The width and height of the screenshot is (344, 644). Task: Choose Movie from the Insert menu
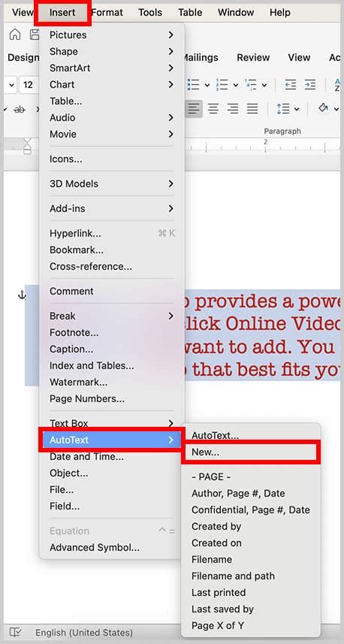pos(112,134)
